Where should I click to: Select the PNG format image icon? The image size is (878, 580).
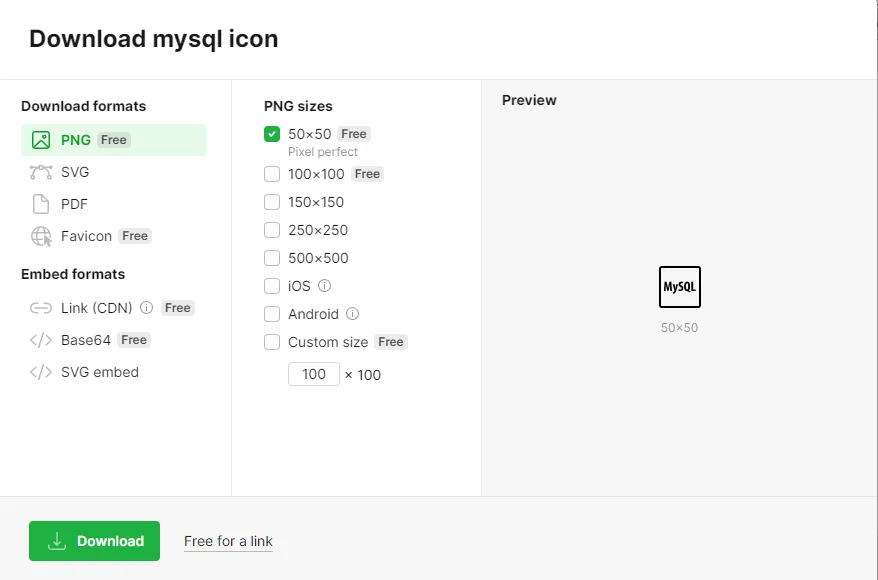41,140
